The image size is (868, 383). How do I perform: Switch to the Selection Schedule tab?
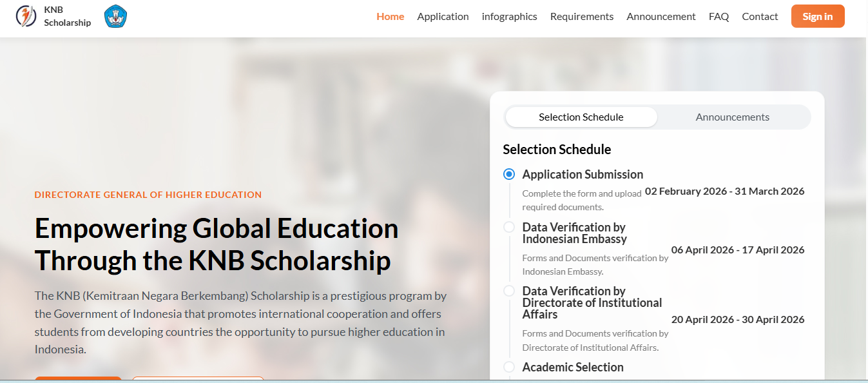click(581, 117)
